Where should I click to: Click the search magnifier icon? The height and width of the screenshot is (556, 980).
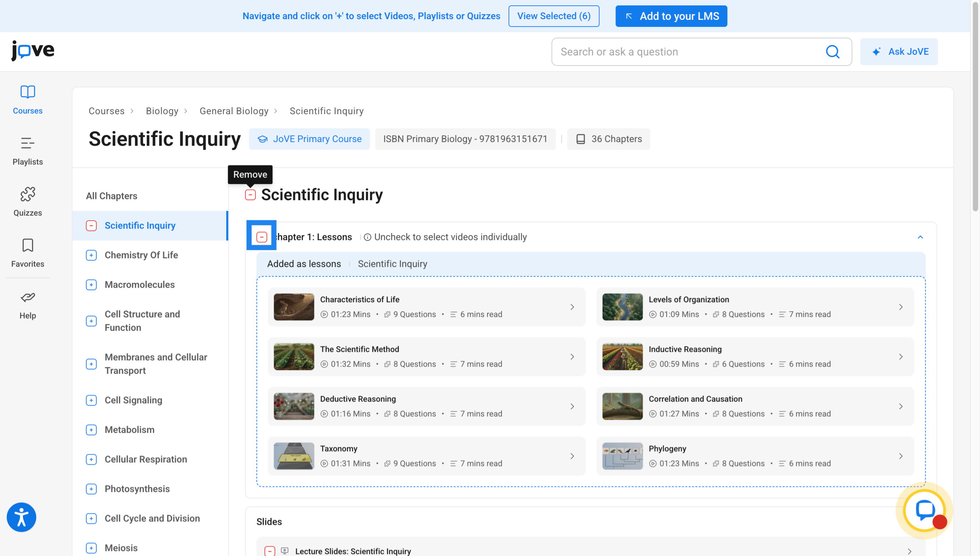[832, 52]
